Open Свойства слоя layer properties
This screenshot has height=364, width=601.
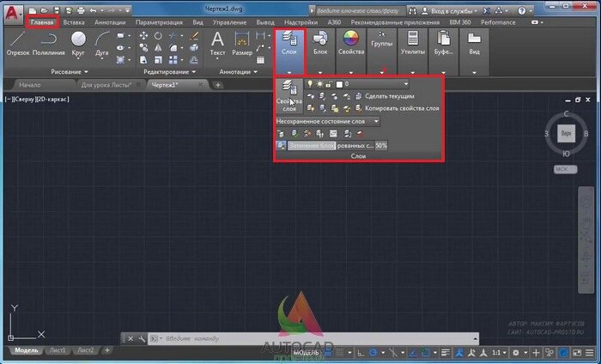289,96
